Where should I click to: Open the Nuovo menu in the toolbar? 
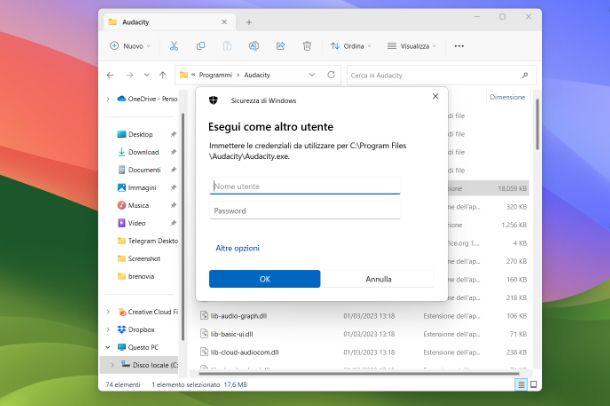coord(130,46)
